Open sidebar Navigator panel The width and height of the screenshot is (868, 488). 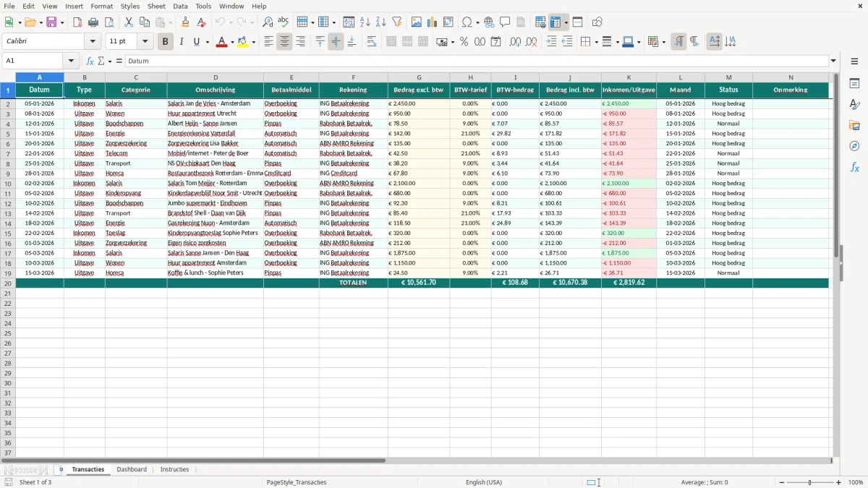click(854, 146)
